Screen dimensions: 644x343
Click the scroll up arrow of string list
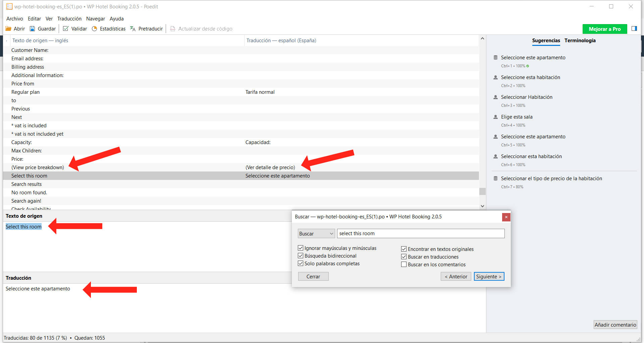pos(482,39)
